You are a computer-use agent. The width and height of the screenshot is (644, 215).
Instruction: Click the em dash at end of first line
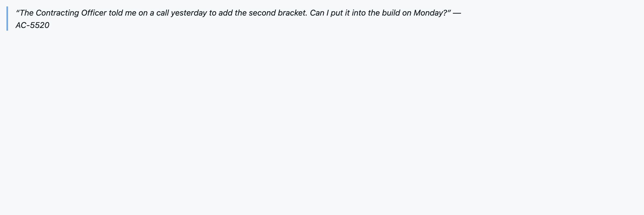click(457, 13)
